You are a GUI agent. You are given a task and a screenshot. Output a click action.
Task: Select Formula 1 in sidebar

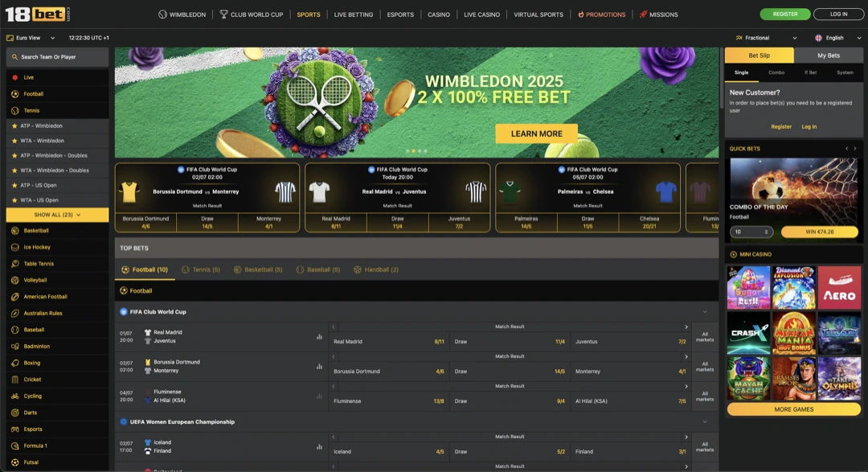tap(57, 446)
